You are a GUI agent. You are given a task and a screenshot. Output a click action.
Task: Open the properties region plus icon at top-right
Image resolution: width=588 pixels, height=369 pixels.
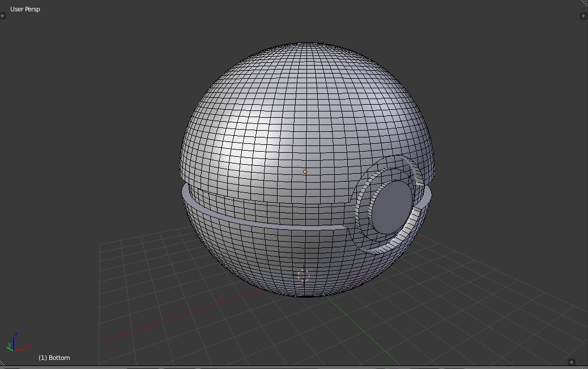(x=583, y=16)
